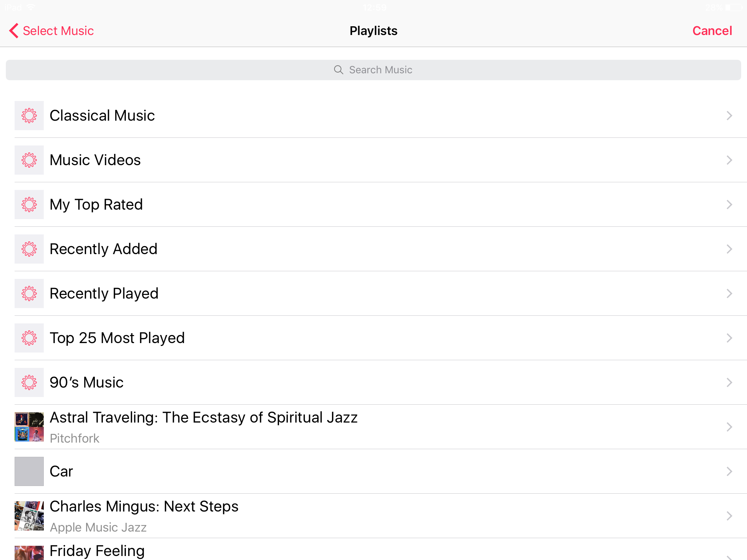Expand the Car playlist chevron
This screenshot has width=747, height=560.
[x=729, y=471]
